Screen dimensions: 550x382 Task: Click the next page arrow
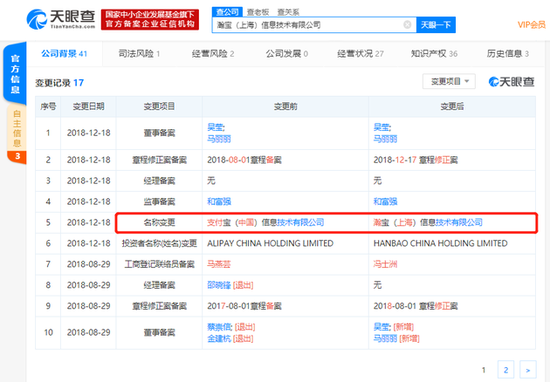coord(528,370)
